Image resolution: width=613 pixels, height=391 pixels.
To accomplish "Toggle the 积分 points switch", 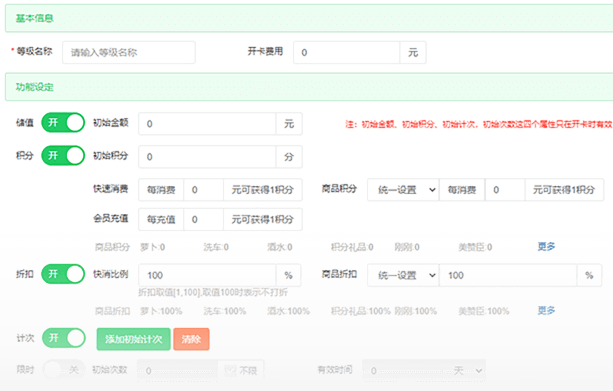I will pos(63,156).
